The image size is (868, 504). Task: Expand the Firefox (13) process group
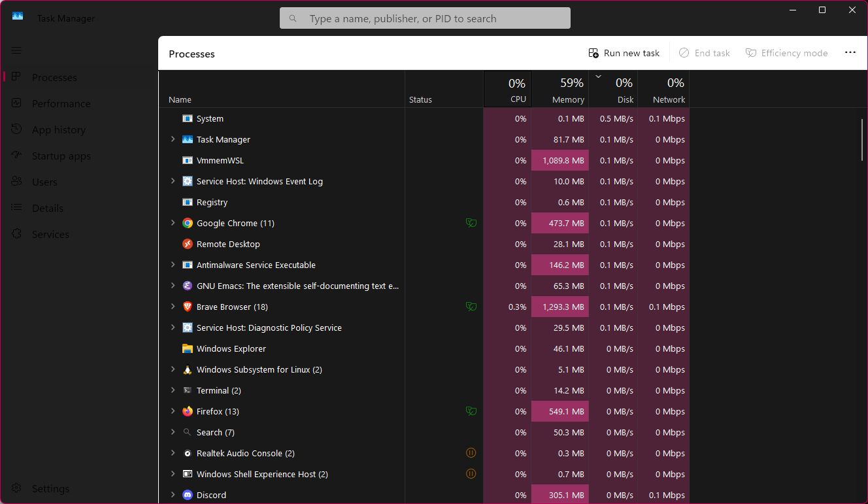[x=173, y=411]
